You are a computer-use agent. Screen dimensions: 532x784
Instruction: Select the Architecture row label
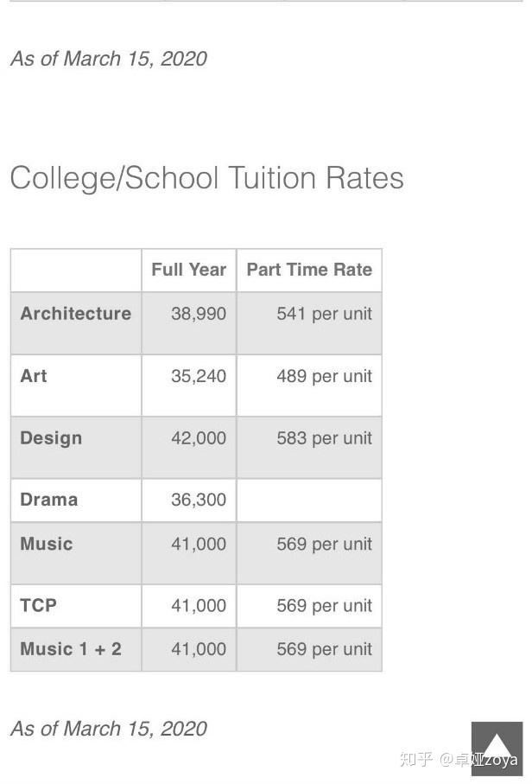pos(76,314)
